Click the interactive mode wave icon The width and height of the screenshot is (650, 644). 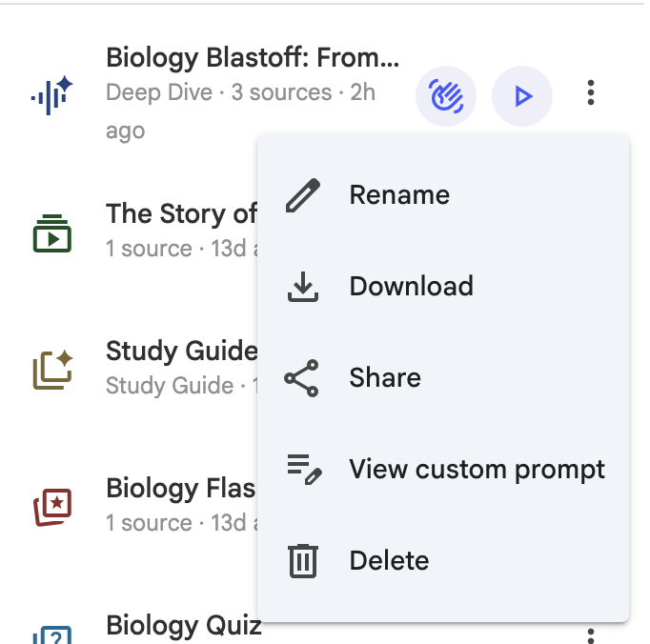click(446, 96)
